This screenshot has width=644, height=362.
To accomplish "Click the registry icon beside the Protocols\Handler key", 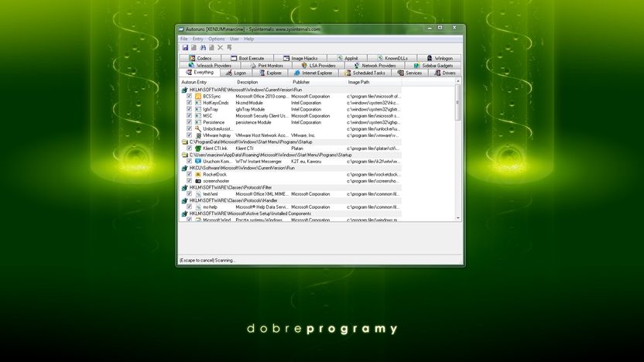I will (185, 200).
